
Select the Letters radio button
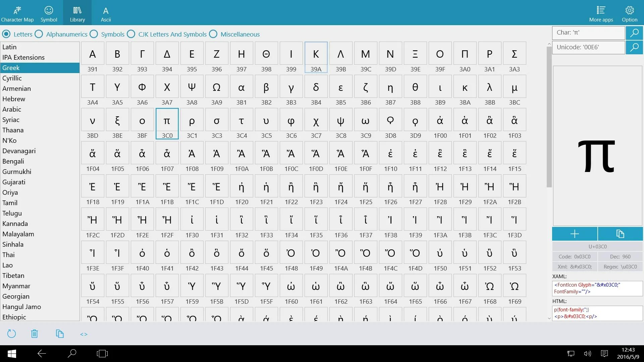[7, 34]
